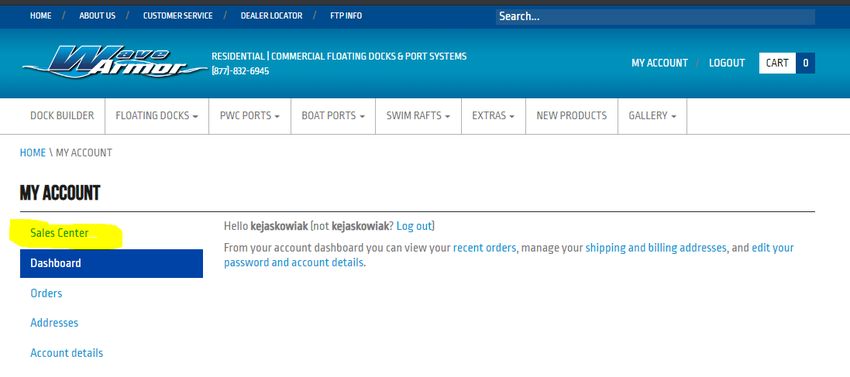The height and width of the screenshot is (377, 850).
Task: Open the cart item count badge
Action: [806, 63]
